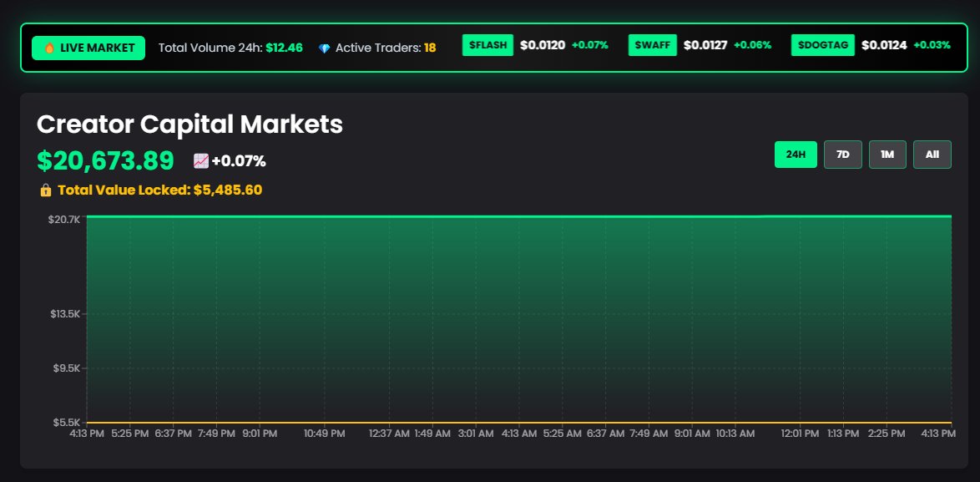
Task: Click the $5.5K y-axis label
Action: pos(67,423)
